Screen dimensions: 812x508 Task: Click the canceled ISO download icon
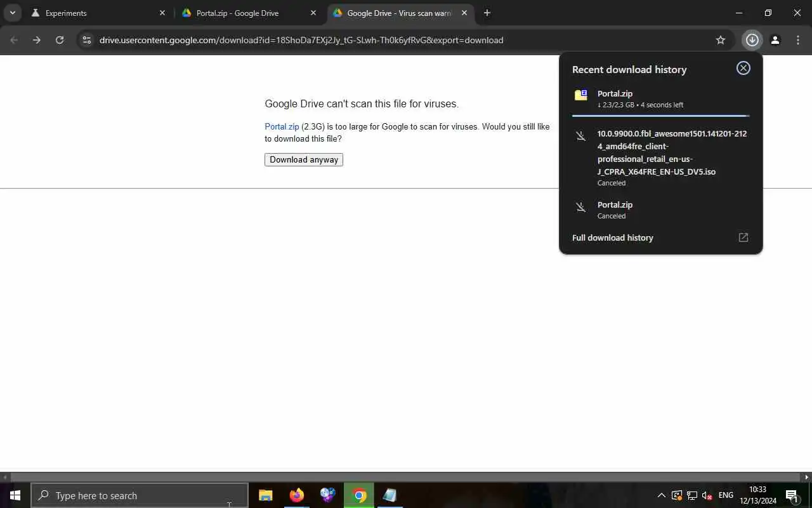580,136
